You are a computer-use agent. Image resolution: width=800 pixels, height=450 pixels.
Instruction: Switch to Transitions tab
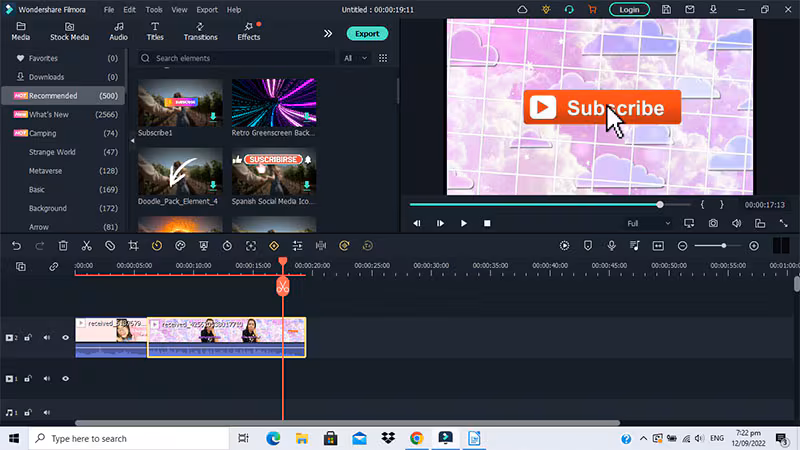201,32
